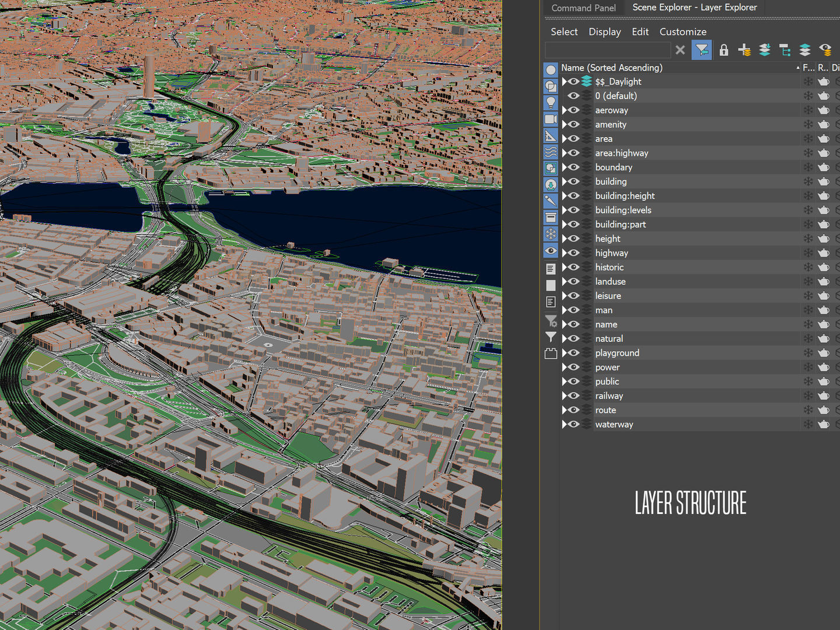Clear the search field with the X button
Screen dimensions: 840x630
click(x=680, y=50)
